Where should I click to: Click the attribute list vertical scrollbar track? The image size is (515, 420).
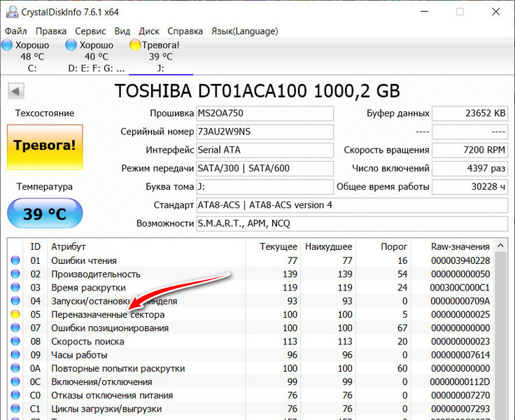coord(500,336)
